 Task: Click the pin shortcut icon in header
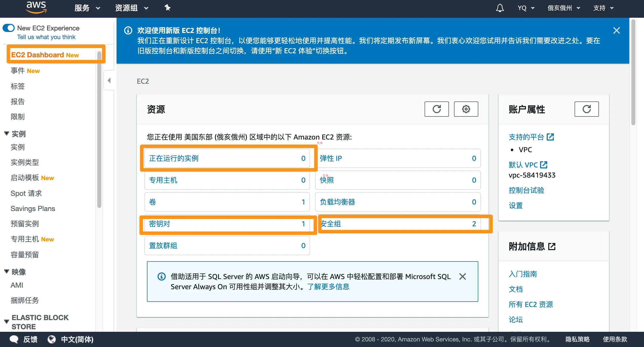[x=167, y=8]
